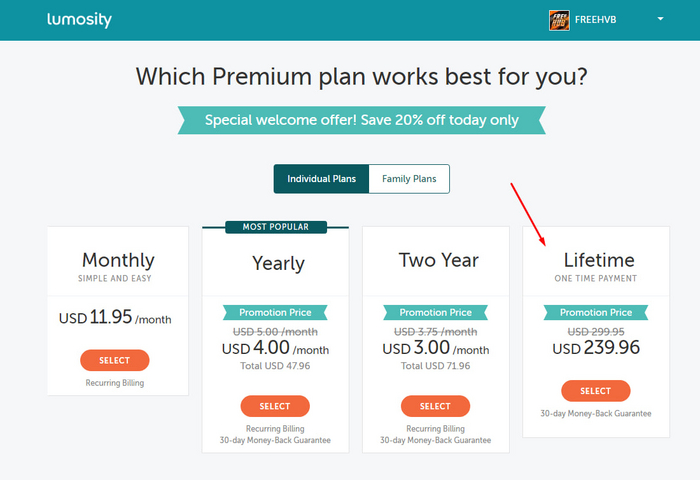Click Lifetime plan Promotion Price ribbon
700x480 pixels.
click(x=596, y=313)
